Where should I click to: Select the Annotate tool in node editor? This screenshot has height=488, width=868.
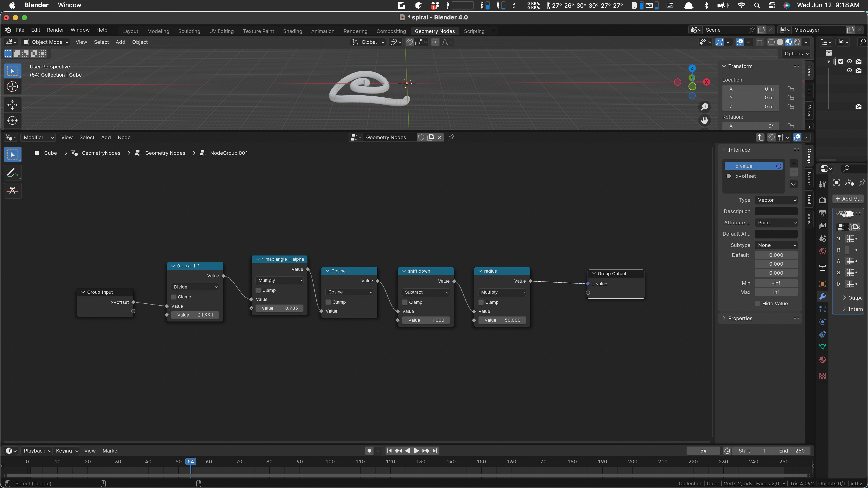(12, 173)
